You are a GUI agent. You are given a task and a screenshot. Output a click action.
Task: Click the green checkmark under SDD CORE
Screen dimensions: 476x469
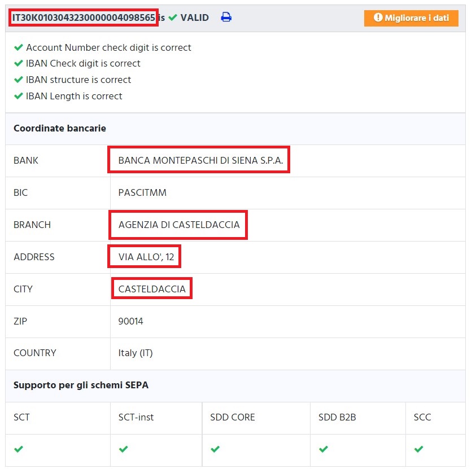tap(215, 449)
